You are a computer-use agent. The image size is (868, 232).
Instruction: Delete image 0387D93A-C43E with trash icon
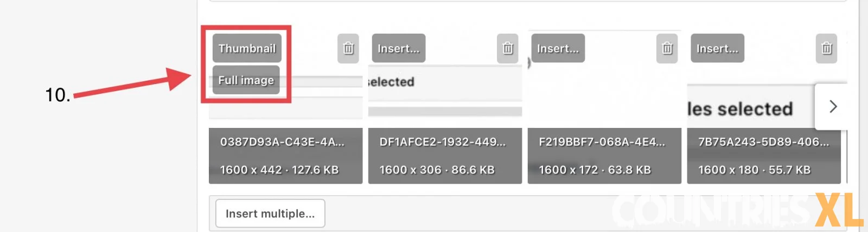[x=348, y=49]
